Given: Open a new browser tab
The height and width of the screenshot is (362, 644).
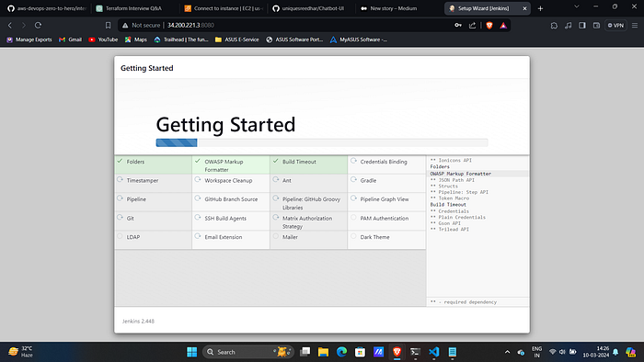Looking at the screenshot, I should (541, 8).
